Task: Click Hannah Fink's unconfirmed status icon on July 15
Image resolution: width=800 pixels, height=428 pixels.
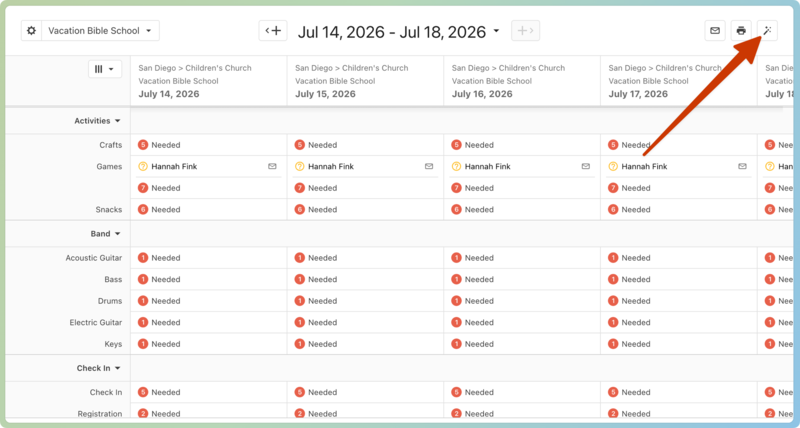Action: tap(299, 166)
